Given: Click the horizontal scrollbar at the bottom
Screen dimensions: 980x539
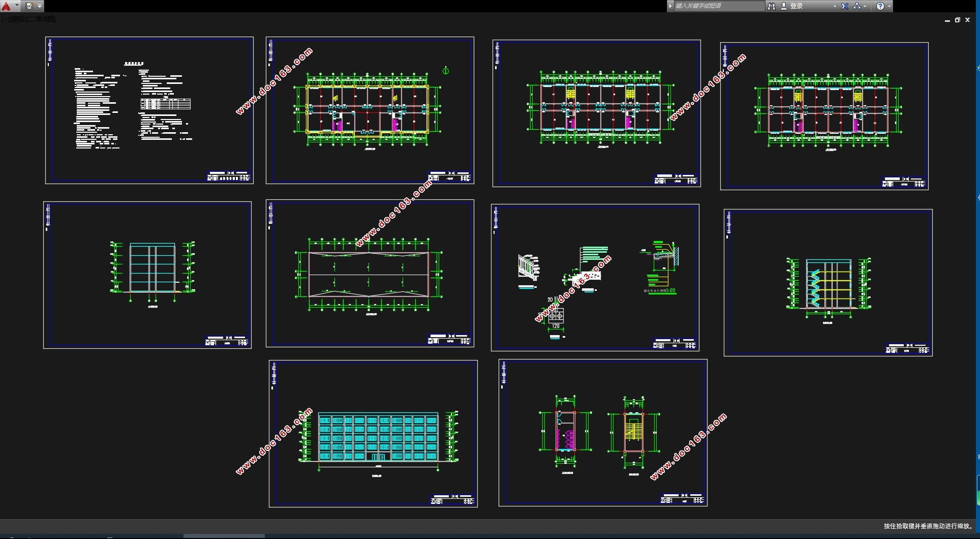Looking at the screenshot, I should [224, 536].
